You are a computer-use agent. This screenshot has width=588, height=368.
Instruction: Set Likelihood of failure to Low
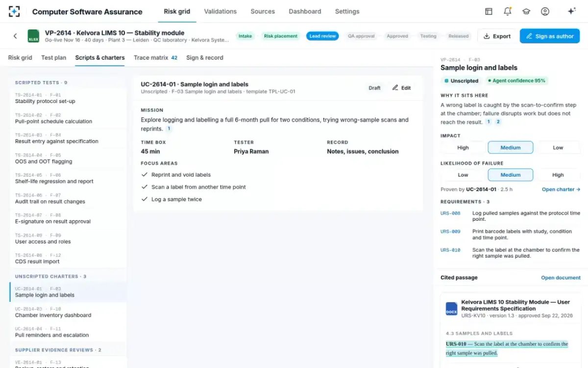click(x=463, y=175)
